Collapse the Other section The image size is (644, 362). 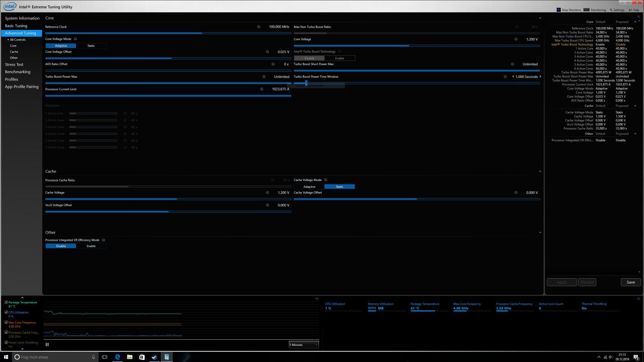click(x=540, y=232)
